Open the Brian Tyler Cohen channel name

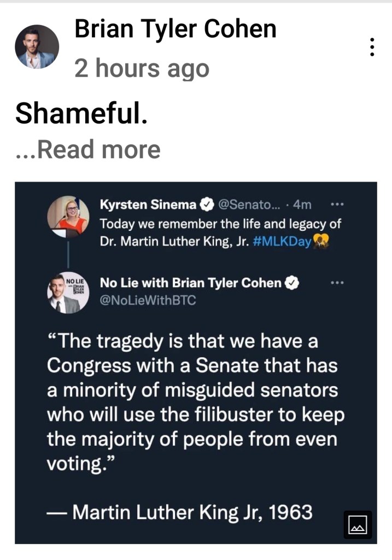tap(175, 29)
